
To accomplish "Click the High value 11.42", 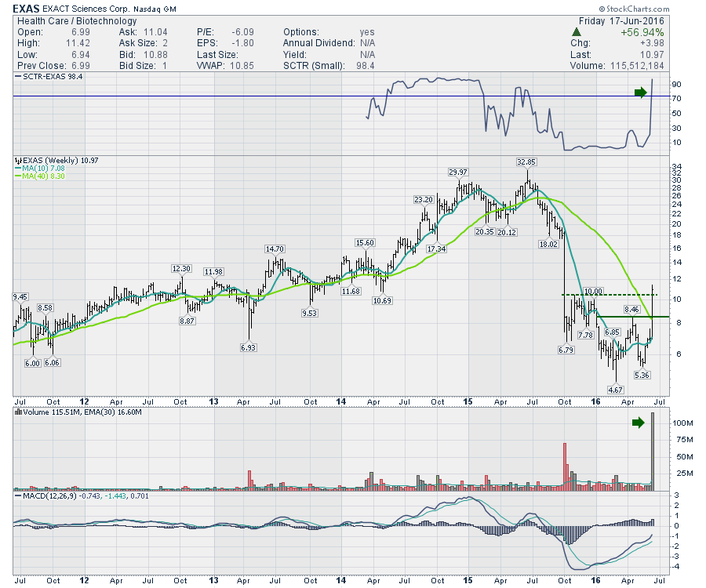I will (78, 43).
